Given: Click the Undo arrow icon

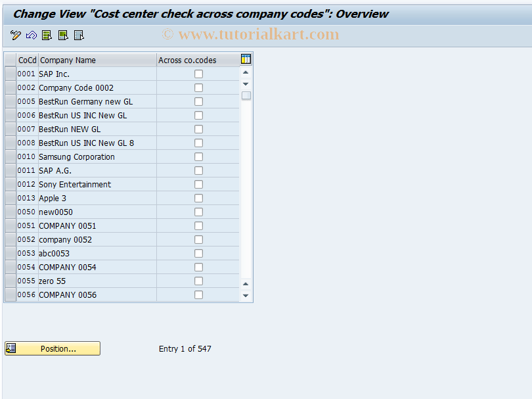Looking at the screenshot, I should [x=31, y=35].
